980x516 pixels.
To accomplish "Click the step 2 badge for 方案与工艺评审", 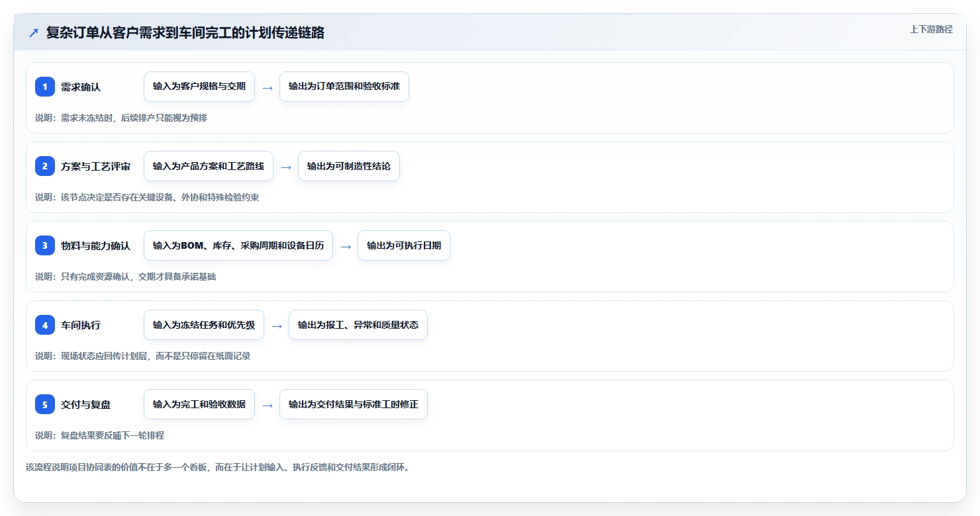I will click(x=45, y=166).
